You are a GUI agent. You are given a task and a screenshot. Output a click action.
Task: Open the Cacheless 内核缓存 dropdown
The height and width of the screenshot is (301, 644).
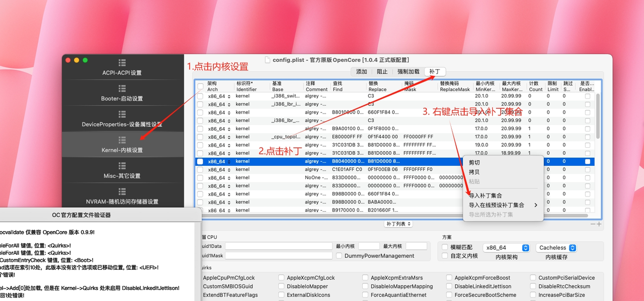pyautogui.click(x=556, y=247)
